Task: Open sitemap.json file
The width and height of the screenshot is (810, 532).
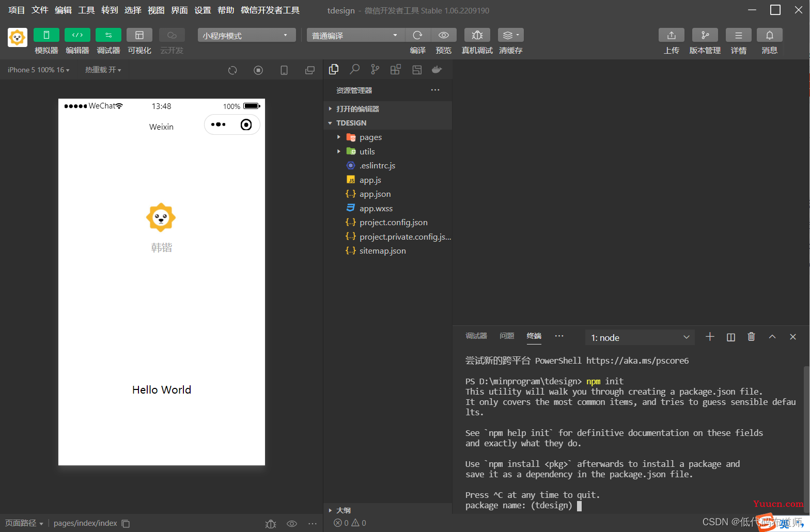Action: (388, 251)
